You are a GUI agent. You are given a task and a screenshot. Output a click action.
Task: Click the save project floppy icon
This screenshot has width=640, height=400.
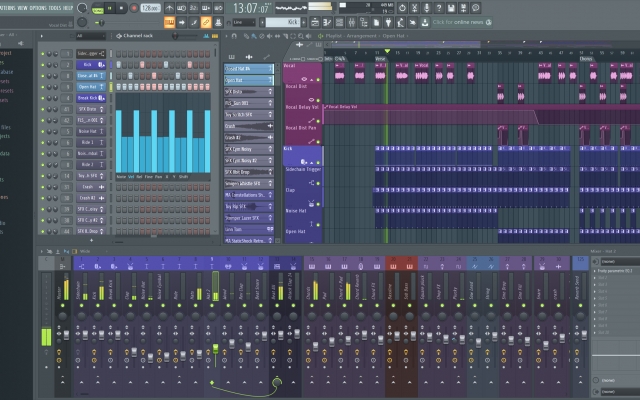pyautogui.click(x=451, y=8)
